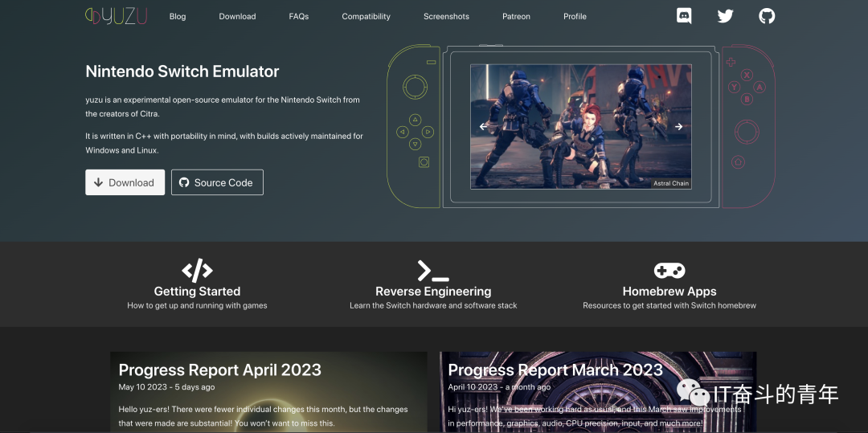Open the Reverse Engineering link

[x=433, y=292]
